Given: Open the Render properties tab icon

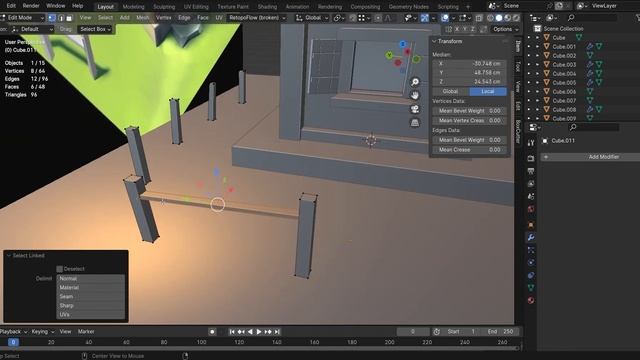Looking at the screenshot, I should click(531, 158).
